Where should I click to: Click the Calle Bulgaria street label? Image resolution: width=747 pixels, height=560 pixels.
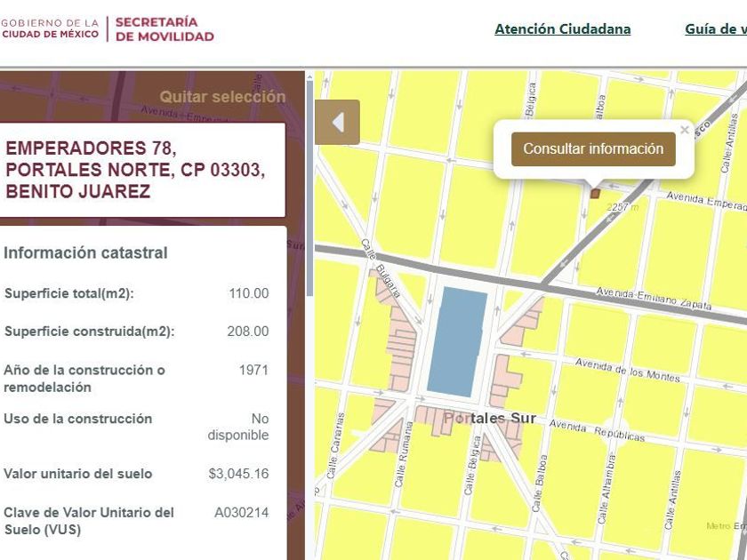pyautogui.click(x=381, y=268)
